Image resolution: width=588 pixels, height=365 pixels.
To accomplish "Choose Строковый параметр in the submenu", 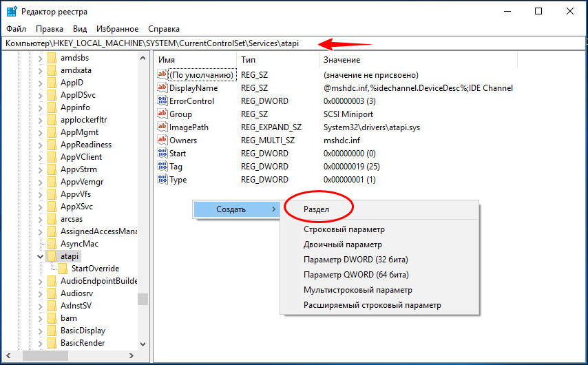I will tap(379, 229).
